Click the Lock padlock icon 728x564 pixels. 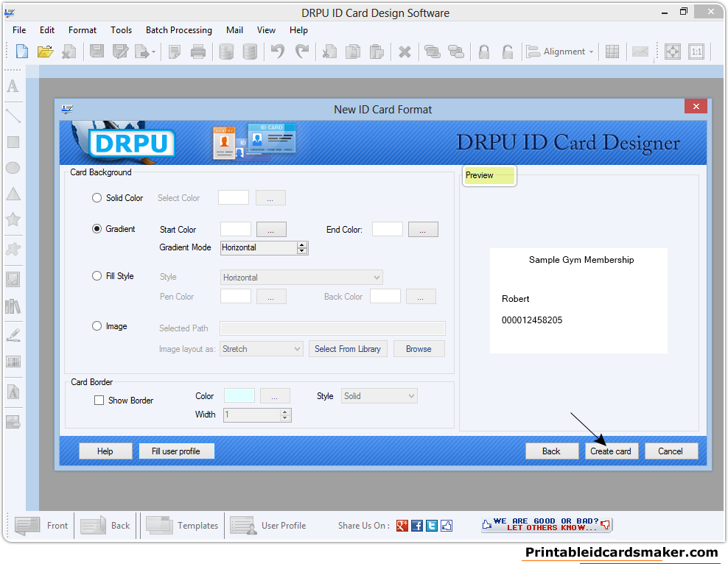point(484,52)
